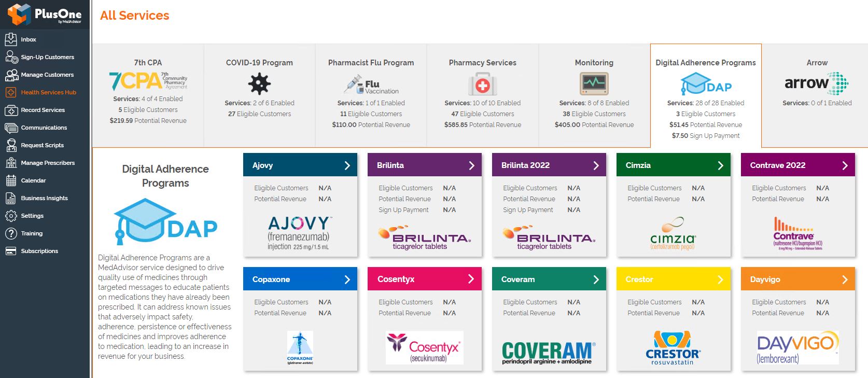Click the AJOVY product logo
868x378 pixels.
[300, 233]
